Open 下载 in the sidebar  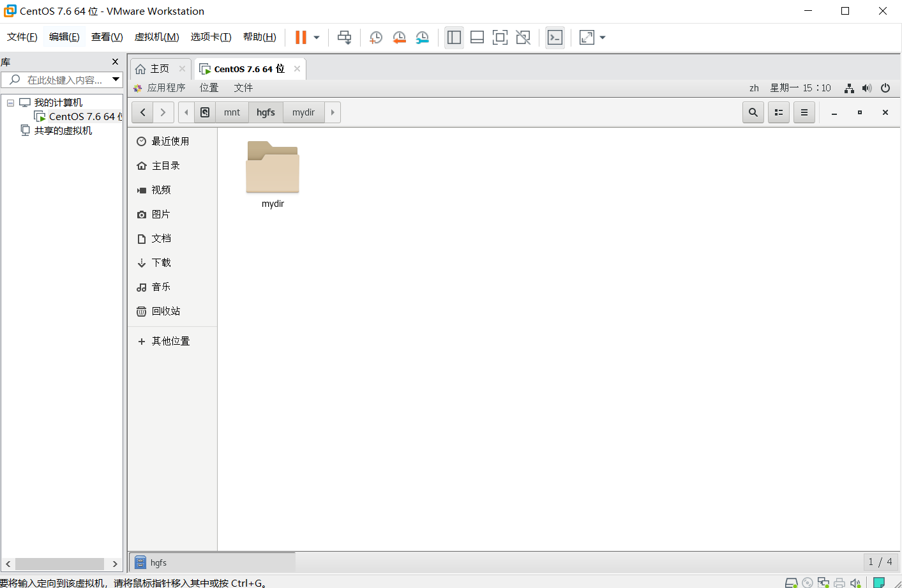coord(172,262)
